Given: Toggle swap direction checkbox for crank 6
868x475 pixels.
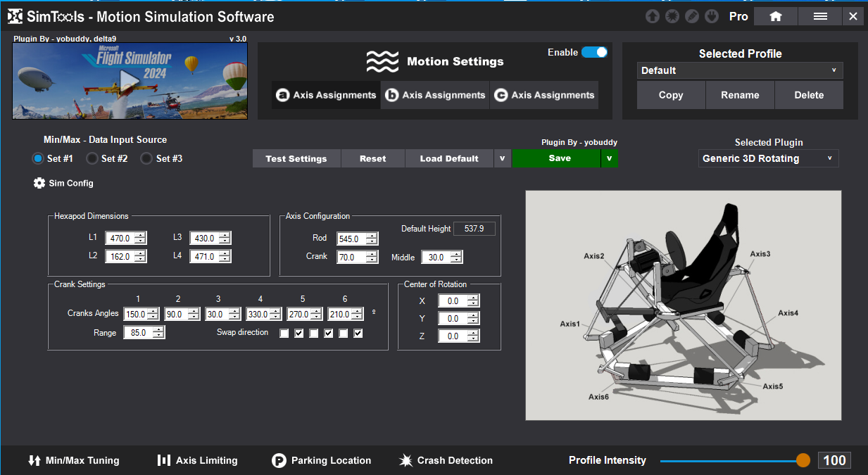Looking at the screenshot, I should [358, 333].
